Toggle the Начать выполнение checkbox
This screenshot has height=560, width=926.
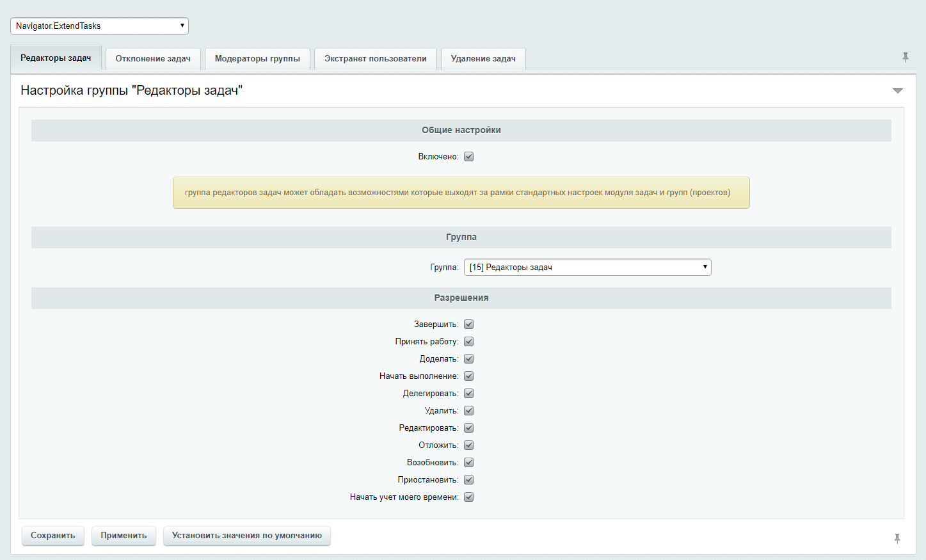[468, 376]
